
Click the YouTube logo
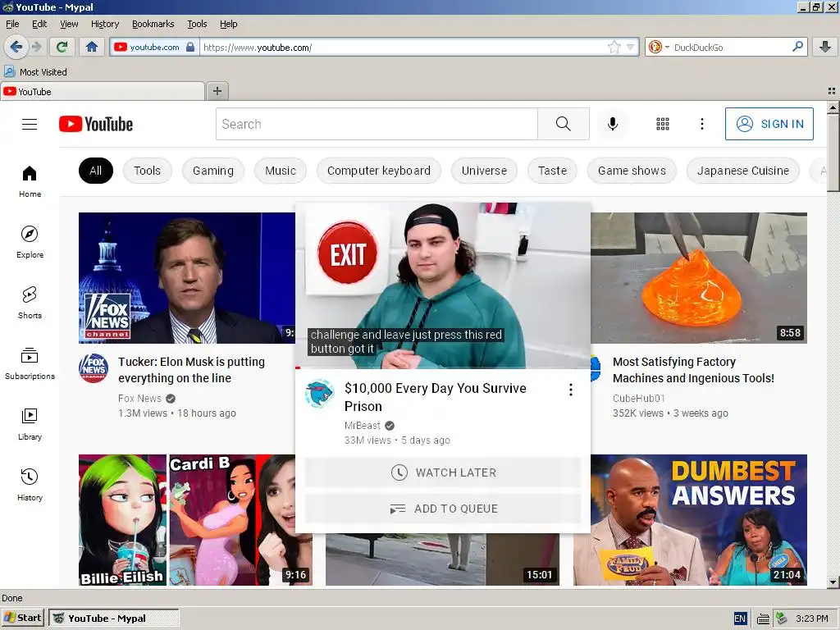[96, 125]
